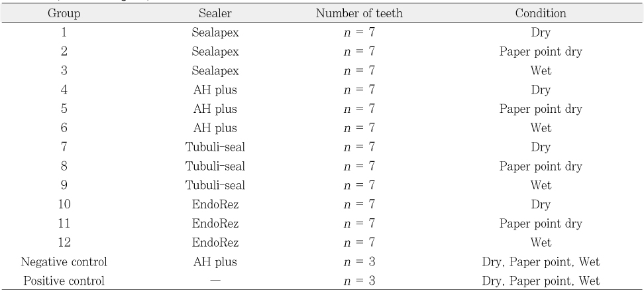
Task: Select the Dry condition for group 7
Action: pyautogui.click(x=541, y=147)
